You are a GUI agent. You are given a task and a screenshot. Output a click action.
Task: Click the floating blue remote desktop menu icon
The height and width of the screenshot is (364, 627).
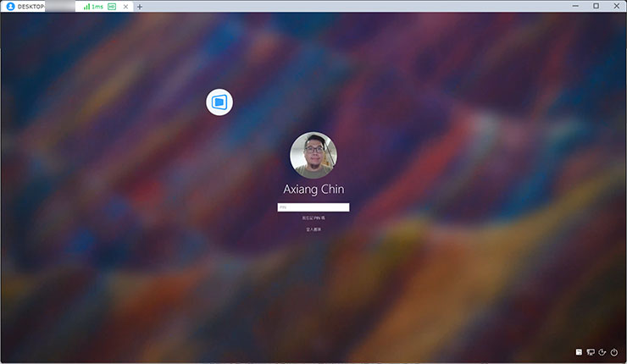[219, 102]
